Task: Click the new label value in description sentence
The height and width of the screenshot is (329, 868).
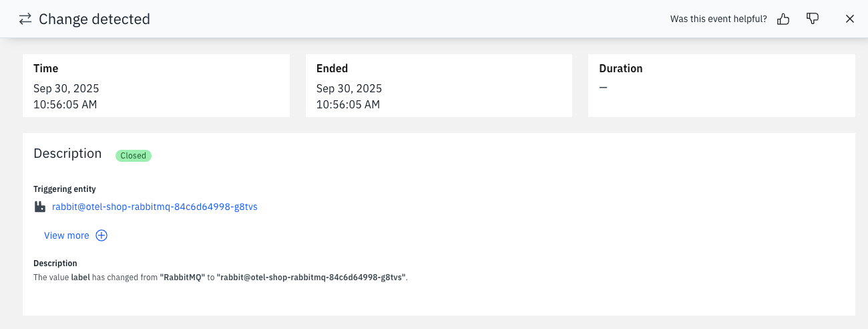Action: [x=311, y=277]
